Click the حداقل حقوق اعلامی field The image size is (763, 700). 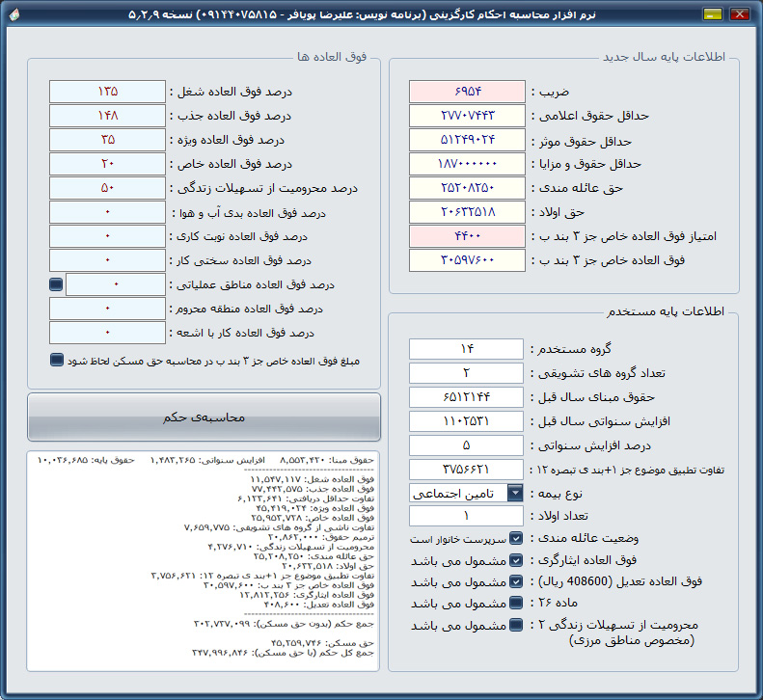[467, 116]
